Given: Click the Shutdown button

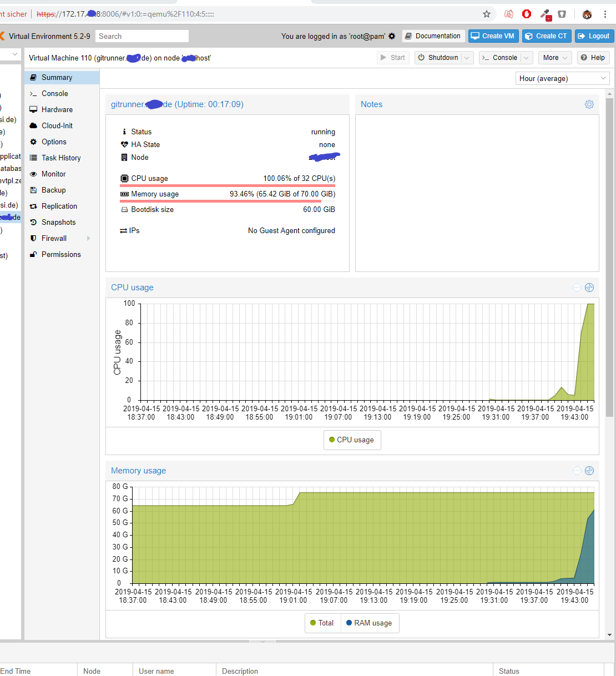Looking at the screenshot, I should click(x=438, y=58).
